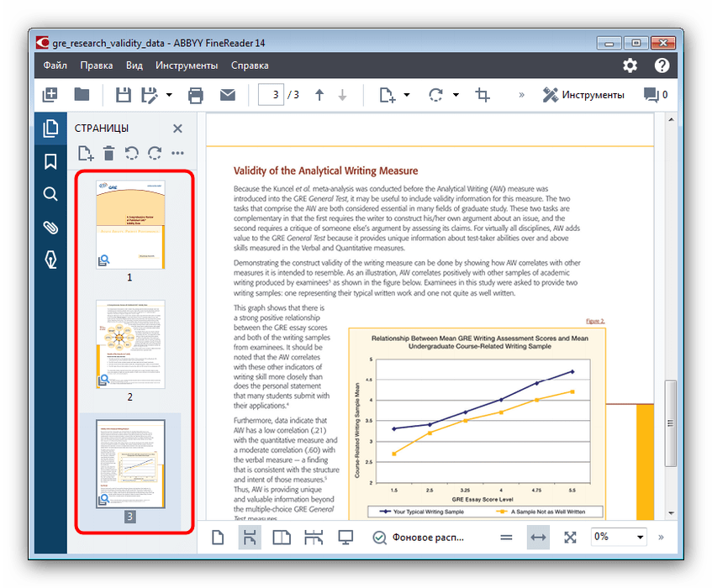Screen dimensions: 712x588
Task: Click the Save document icon
Action: [x=124, y=95]
